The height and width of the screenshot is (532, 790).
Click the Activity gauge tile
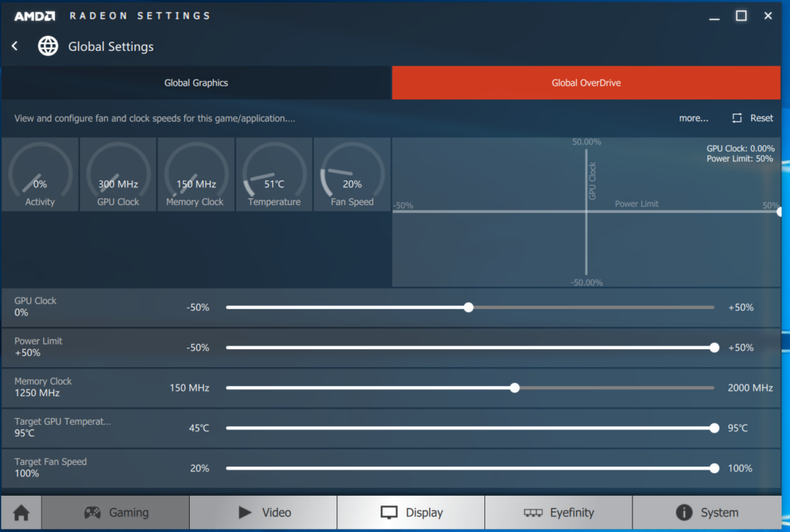(40, 174)
